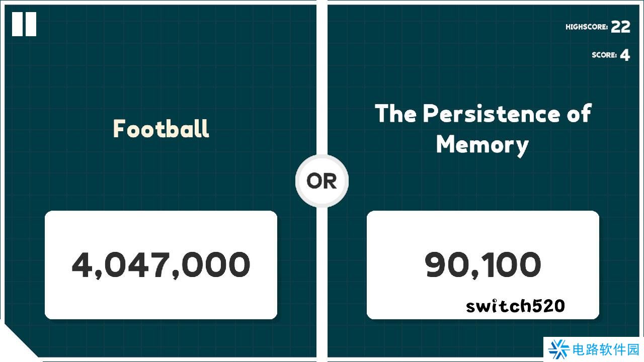
Task: Click the SCORE label
Action: pos(604,55)
